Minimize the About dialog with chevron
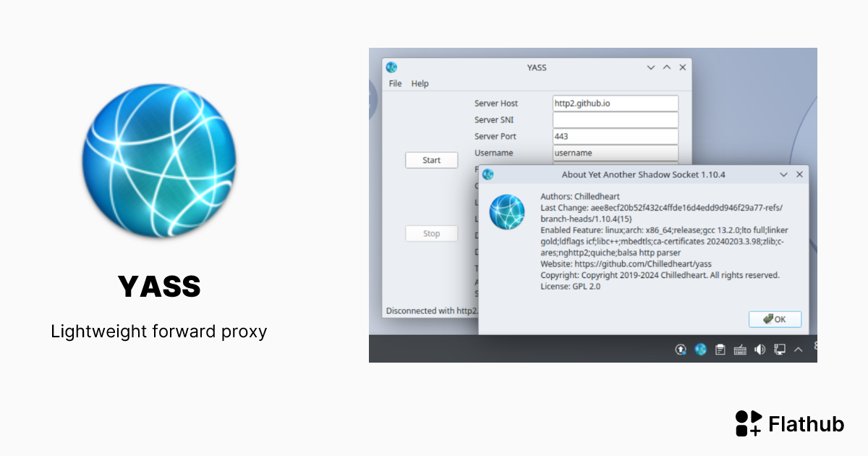The width and height of the screenshot is (868, 456). pyautogui.click(x=784, y=174)
